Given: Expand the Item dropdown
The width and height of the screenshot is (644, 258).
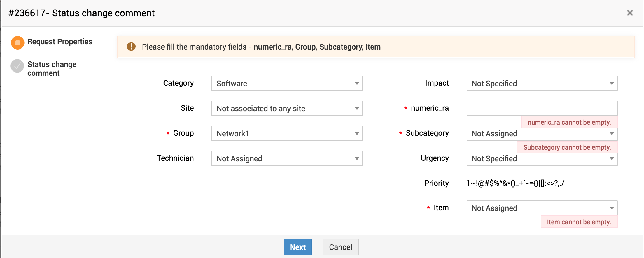Looking at the screenshot, I should pyautogui.click(x=542, y=208).
